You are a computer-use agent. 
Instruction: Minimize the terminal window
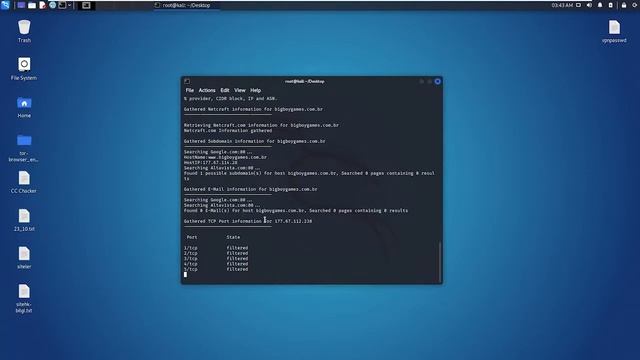point(422,81)
